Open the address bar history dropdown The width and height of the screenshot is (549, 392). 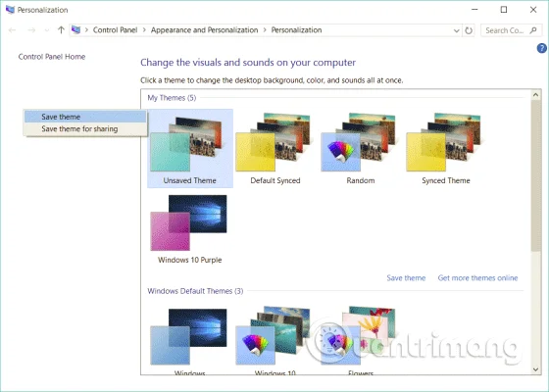coord(456,30)
